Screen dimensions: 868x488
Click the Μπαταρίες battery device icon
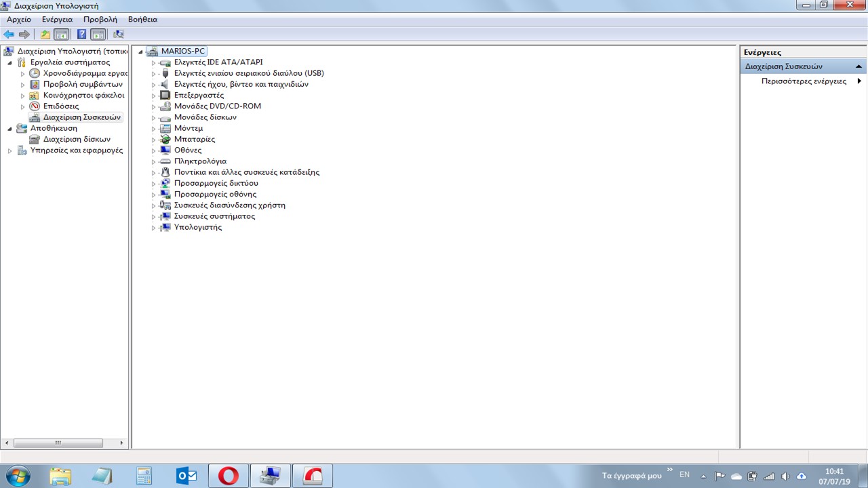pos(165,139)
